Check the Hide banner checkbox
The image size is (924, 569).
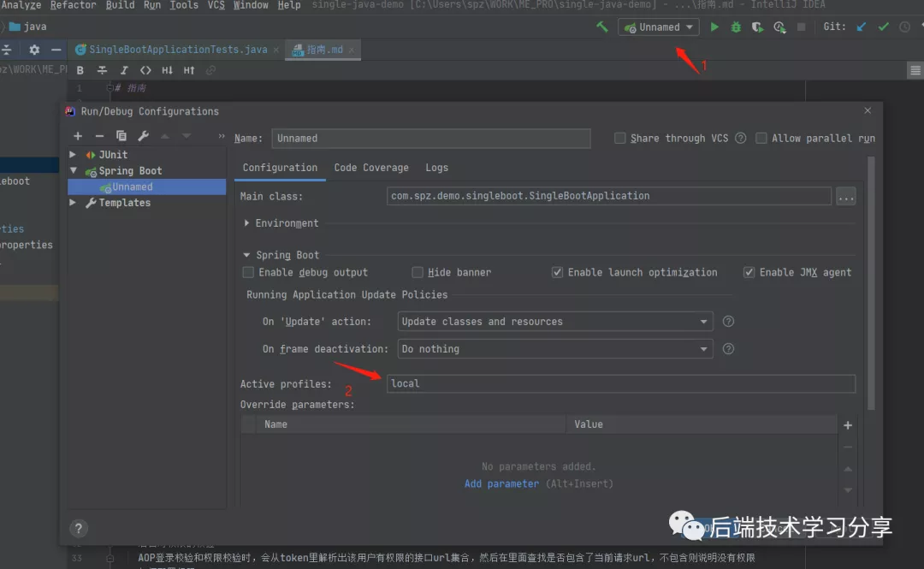click(x=418, y=272)
